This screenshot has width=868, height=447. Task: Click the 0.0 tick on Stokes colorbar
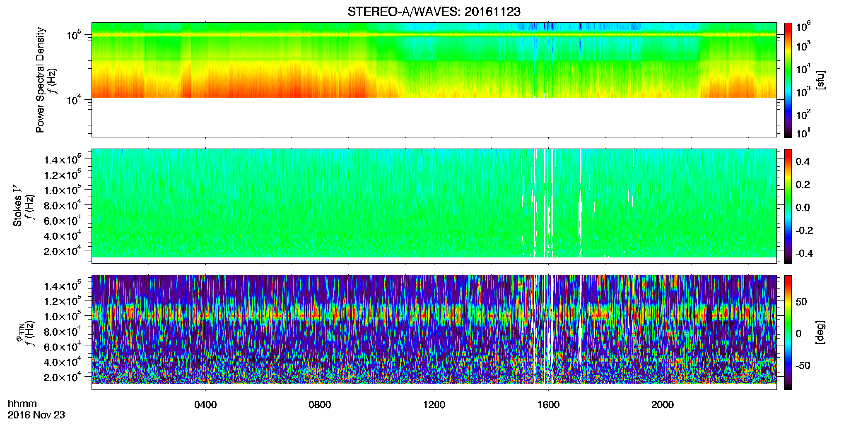pyautogui.click(x=803, y=207)
